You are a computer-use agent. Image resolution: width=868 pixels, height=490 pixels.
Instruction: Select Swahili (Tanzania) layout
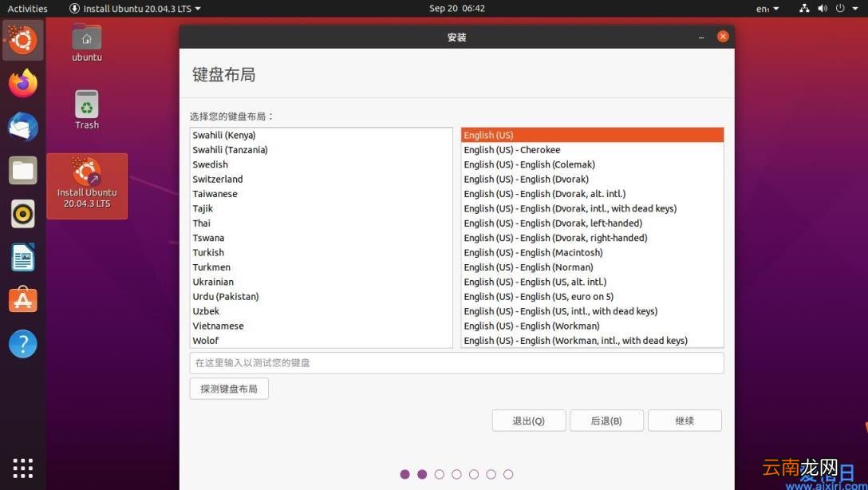pyautogui.click(x=321, y=149)
